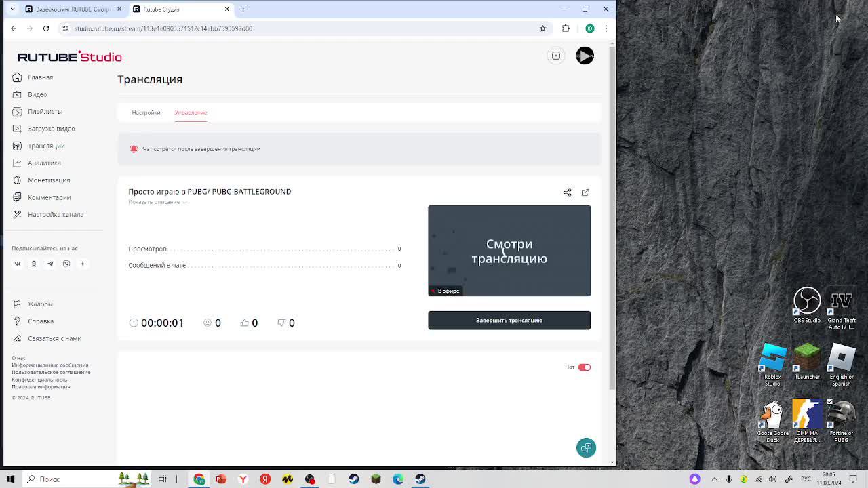Open Goose Goose Duck desktop shortcut

click(772, 422)
